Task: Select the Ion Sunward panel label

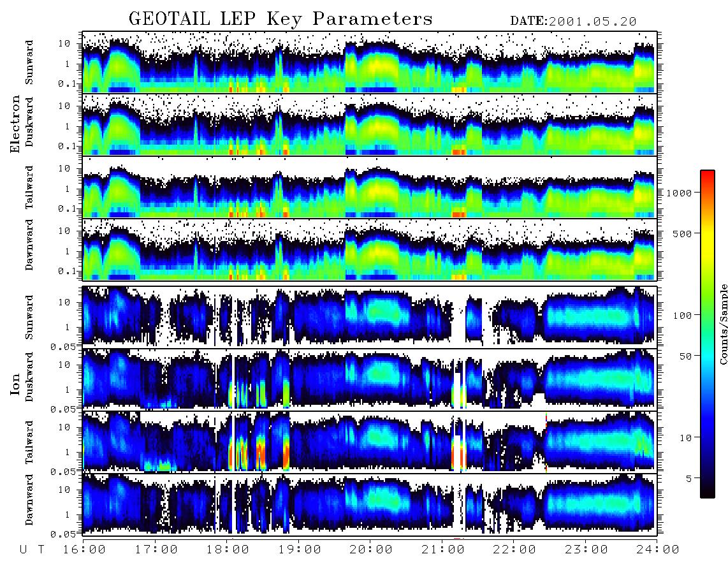Action: click(x=29, y=317)
